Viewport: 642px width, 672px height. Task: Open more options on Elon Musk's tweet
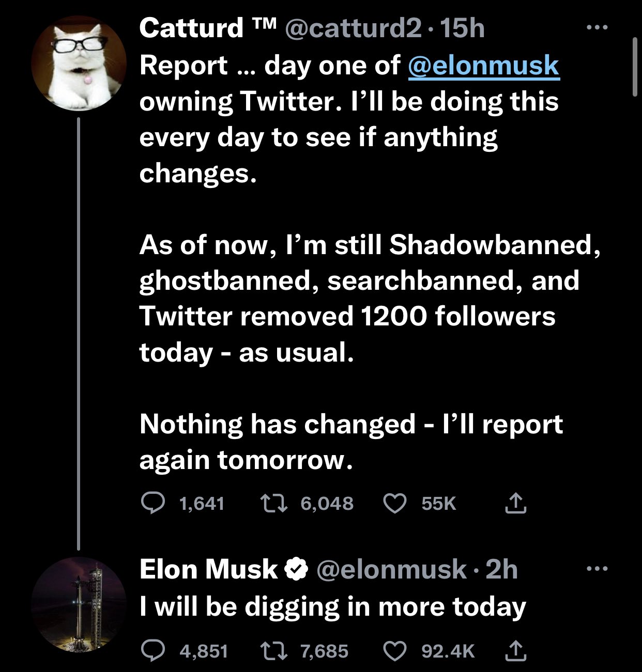(x=598, y=569)
